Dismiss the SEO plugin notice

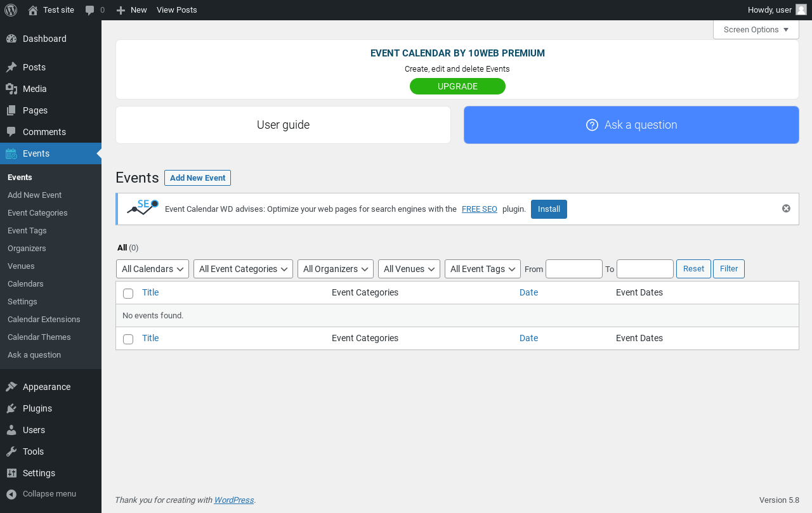tap(786, 209)
